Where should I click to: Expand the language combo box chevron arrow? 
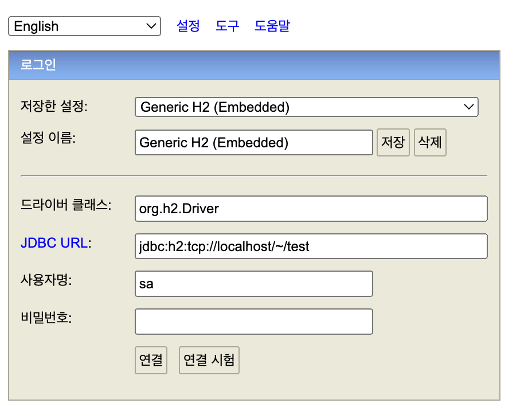point(151,26)
